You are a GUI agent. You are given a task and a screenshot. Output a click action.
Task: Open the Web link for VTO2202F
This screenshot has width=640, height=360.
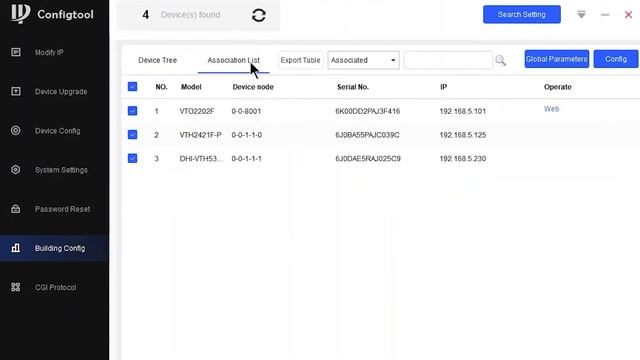pyautogui.click(x=551, y=109)
